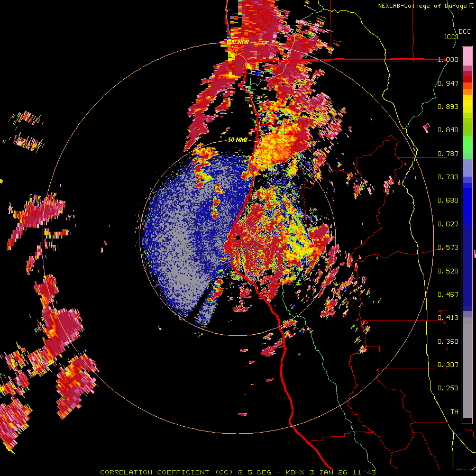Select the 1.000 value on the scale
This screenshot has height=476, width=476.
(448, 59)
